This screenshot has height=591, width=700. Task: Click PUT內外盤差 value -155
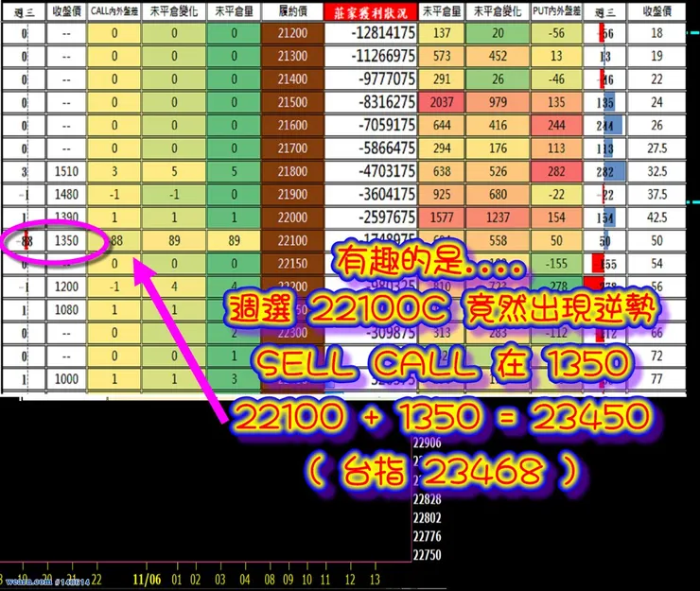[x=556, y=264]
